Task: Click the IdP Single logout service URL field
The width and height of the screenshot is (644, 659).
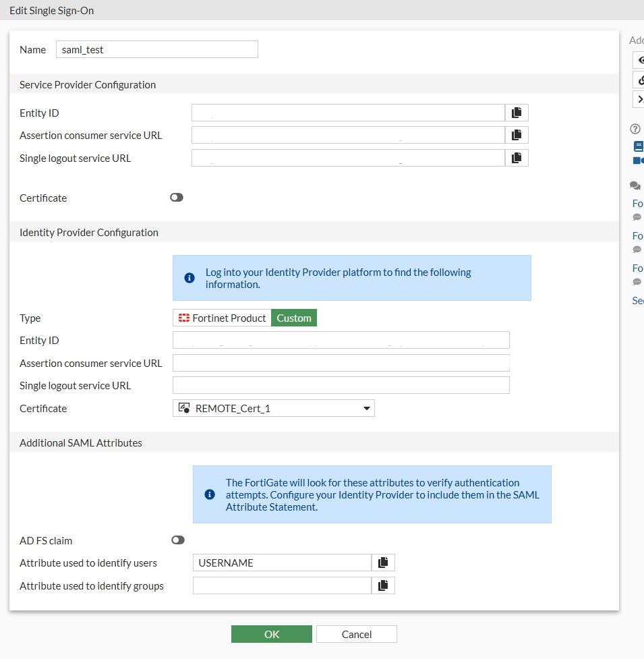Action: click(341, 385)
